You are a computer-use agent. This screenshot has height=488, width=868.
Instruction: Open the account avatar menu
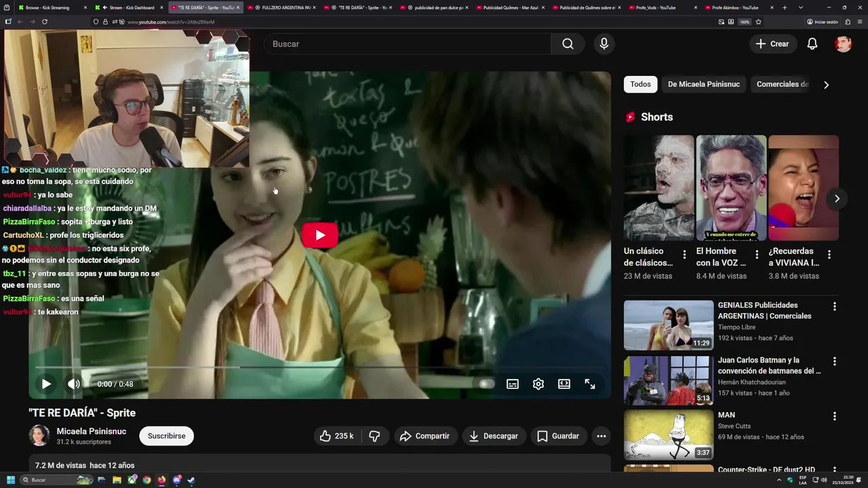843,44
